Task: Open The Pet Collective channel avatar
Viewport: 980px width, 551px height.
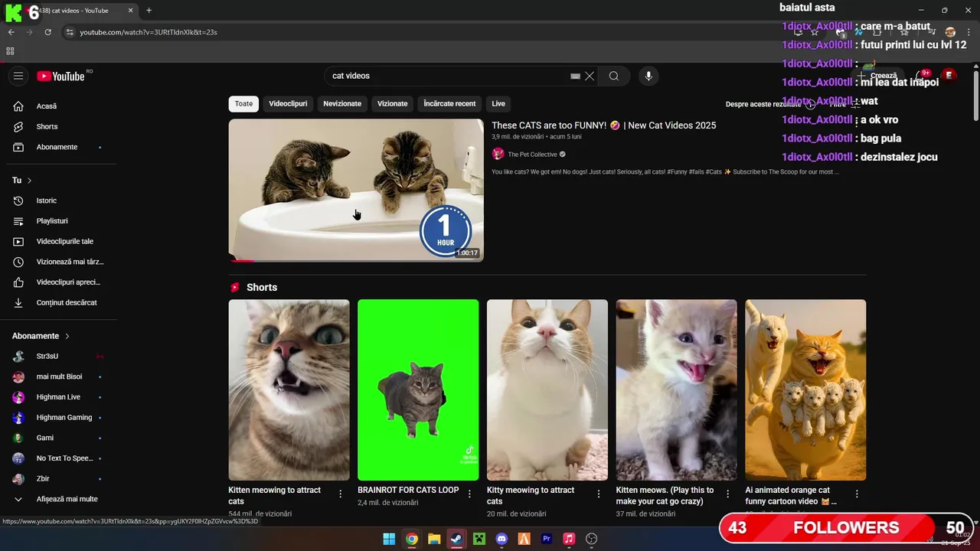Action: pos(498,154)
